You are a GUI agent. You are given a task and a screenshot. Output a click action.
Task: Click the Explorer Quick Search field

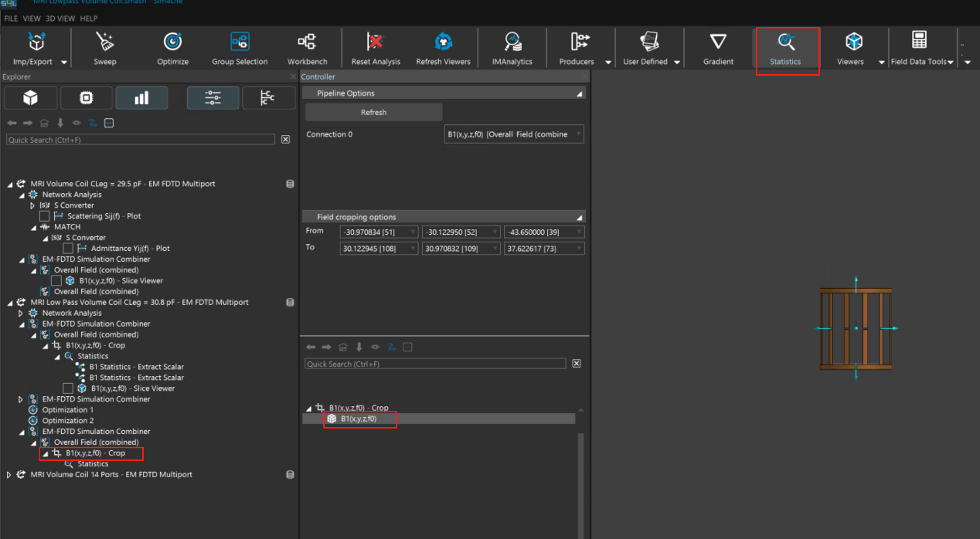pos(140,140)
